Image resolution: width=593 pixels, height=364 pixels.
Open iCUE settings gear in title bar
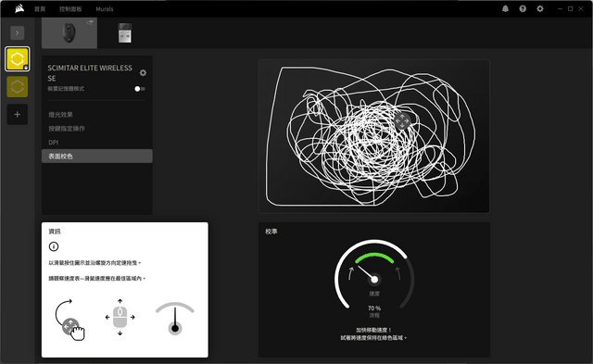coord(540,8)
